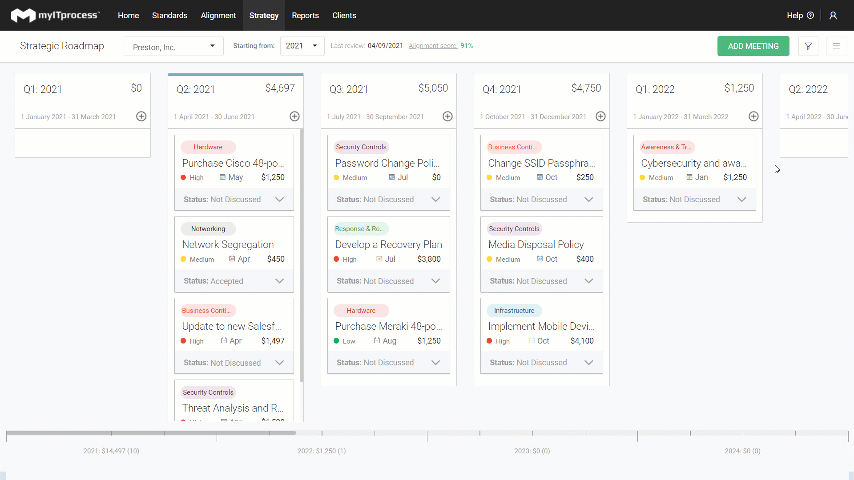Open the user profile icon
The height and width of the screenshot is (480, 854).
coord(833,15)
